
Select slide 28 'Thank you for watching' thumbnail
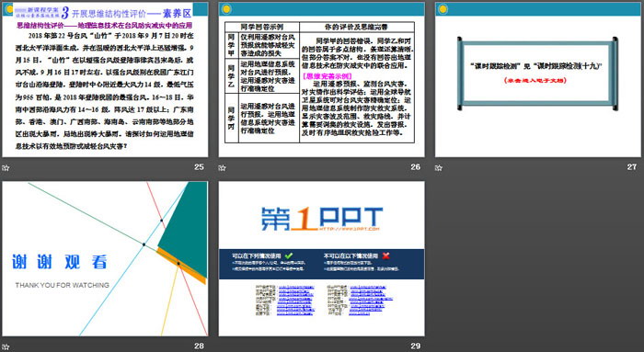point(105,259)
